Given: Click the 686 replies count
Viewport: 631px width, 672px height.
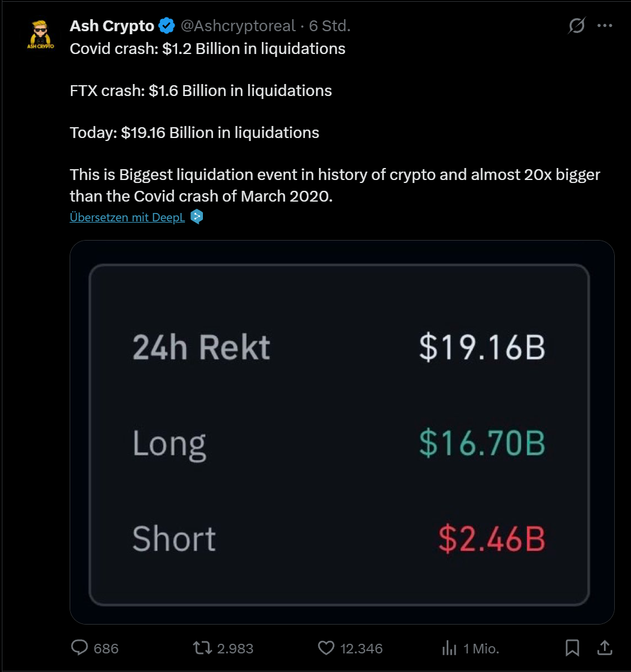Looking at the screenshot, I should tap(106, 649).
